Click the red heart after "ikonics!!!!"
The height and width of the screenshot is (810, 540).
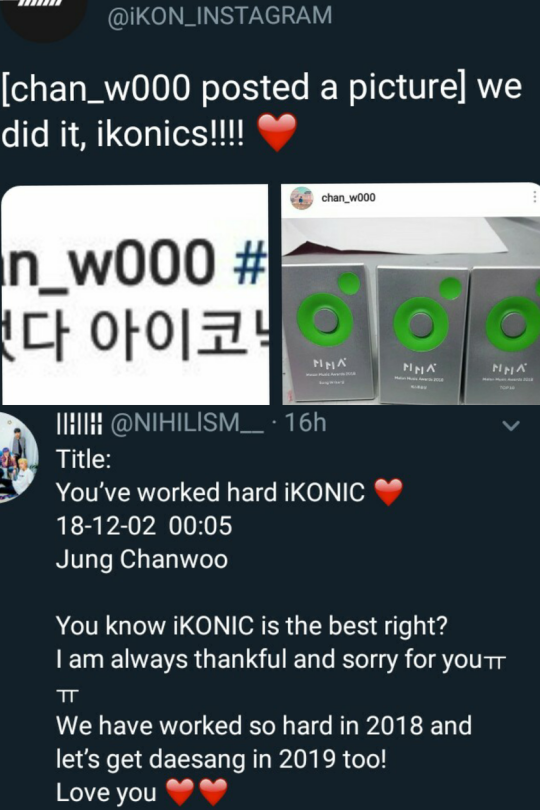click(x=277, y=132)
